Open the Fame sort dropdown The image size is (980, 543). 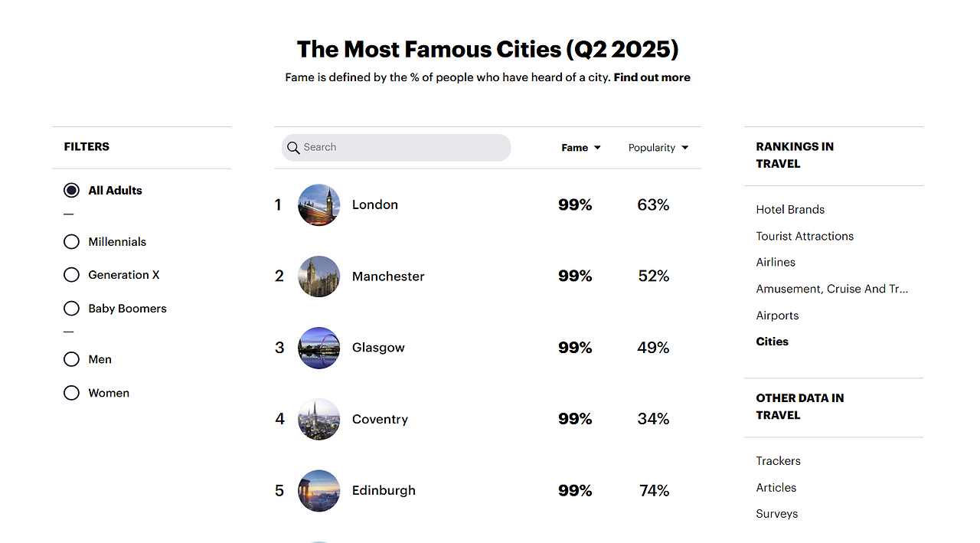[x=581, y=148]
